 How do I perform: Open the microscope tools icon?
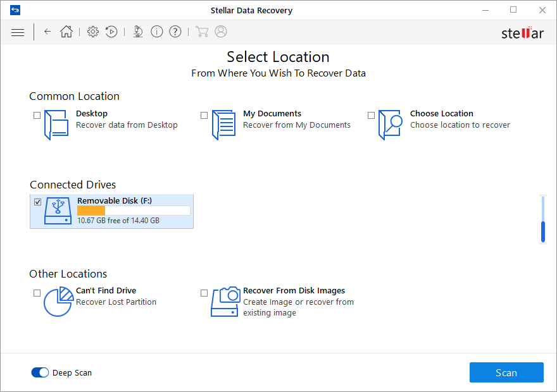[x=138, y=32]
